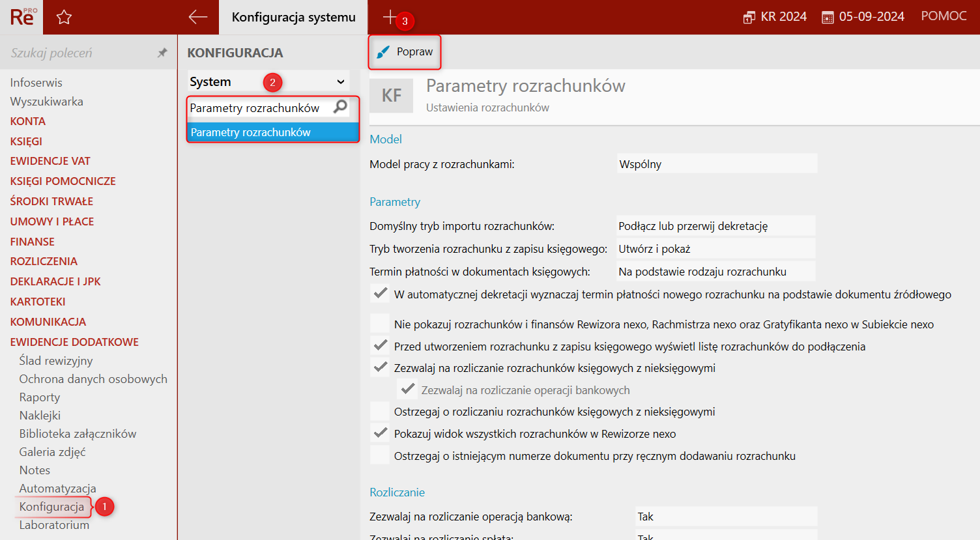Open Raporty in the sidebar
The height and width of the screenshot is (540, 980).
(40, 397)
